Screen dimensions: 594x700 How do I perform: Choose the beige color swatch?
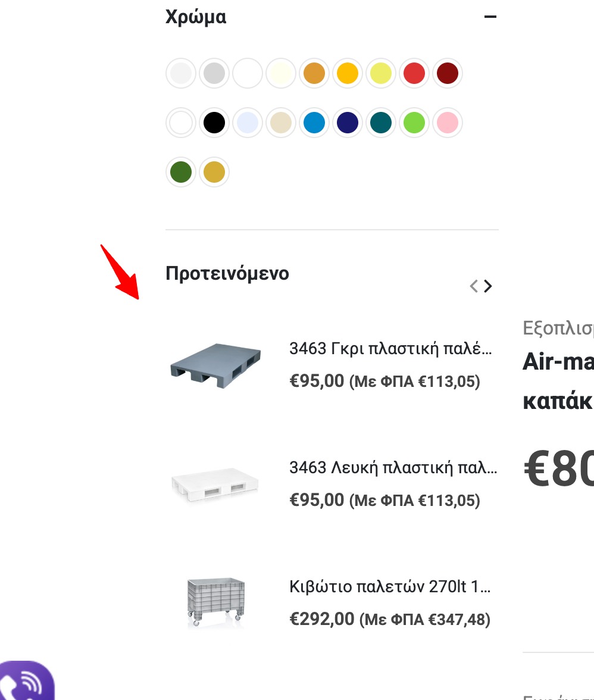pos(281,123)
